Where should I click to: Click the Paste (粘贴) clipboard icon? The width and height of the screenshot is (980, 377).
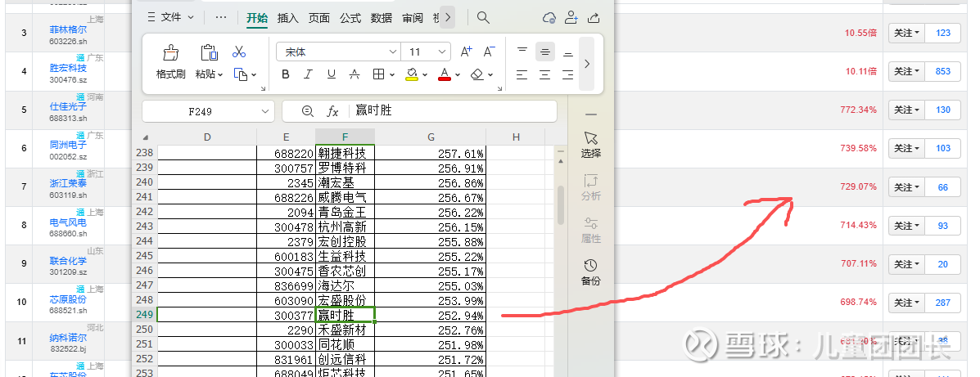tap(209, 52)
